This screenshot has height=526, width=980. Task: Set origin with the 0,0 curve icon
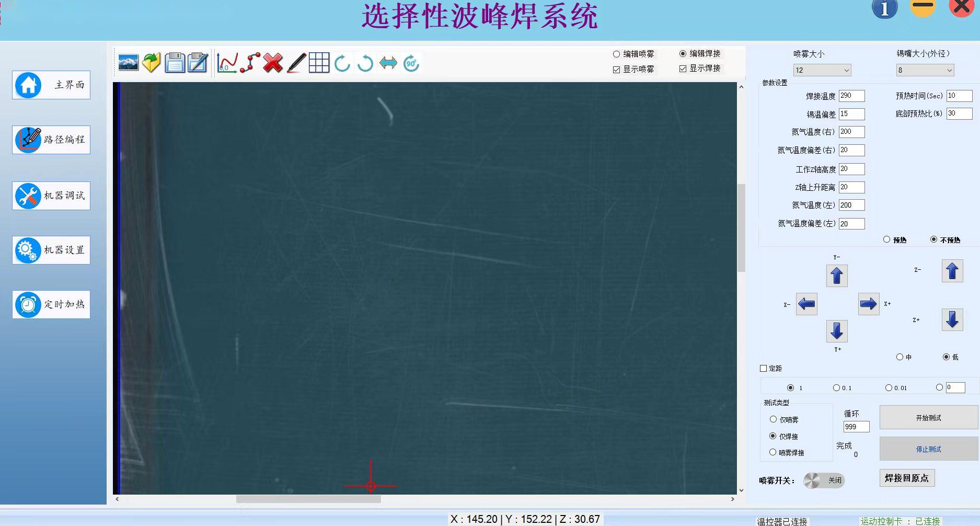(227, 63)
